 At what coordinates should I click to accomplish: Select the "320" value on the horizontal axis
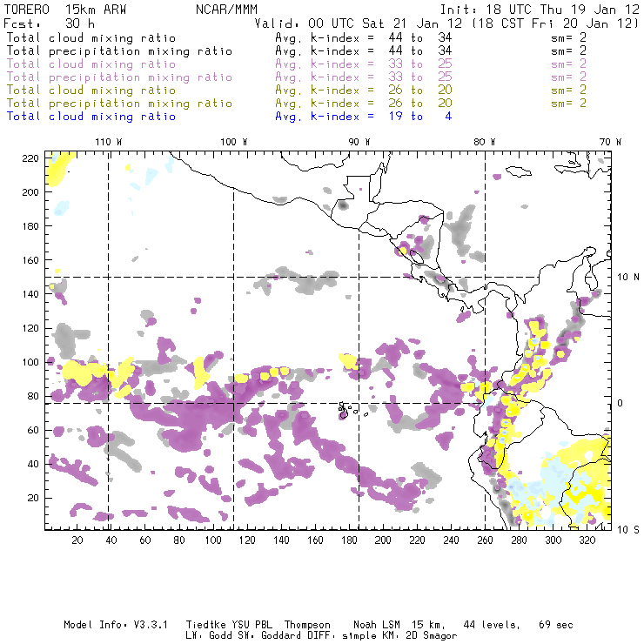587,540
